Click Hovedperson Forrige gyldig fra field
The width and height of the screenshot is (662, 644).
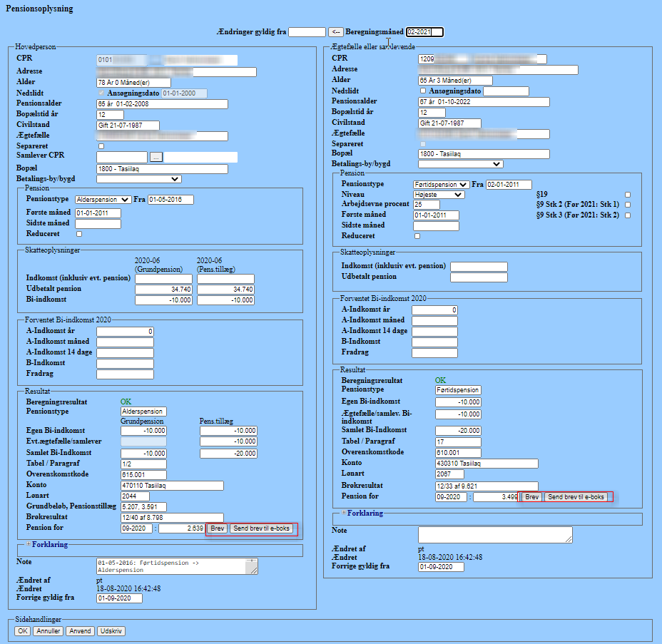pyautogui.click(x=119, y=598)
